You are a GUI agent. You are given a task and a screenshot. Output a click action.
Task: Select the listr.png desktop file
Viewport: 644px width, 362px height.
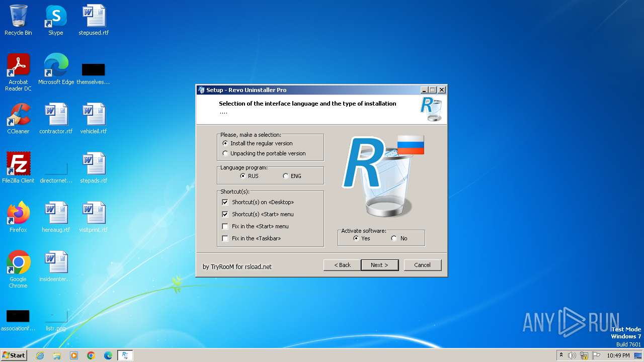[x=56, y=320]
